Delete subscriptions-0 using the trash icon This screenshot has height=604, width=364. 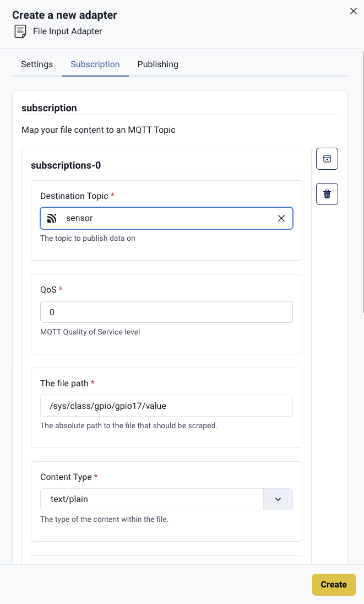click(327, 194)
